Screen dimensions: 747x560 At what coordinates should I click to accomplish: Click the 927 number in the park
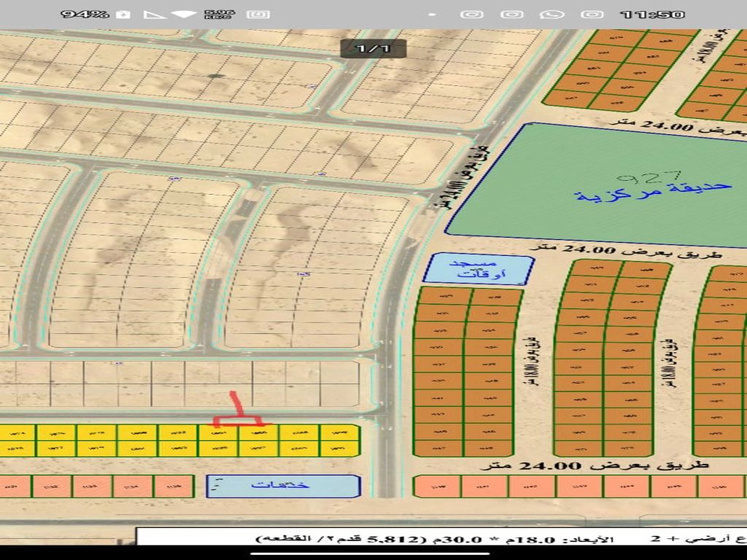[x=649, y=176]
